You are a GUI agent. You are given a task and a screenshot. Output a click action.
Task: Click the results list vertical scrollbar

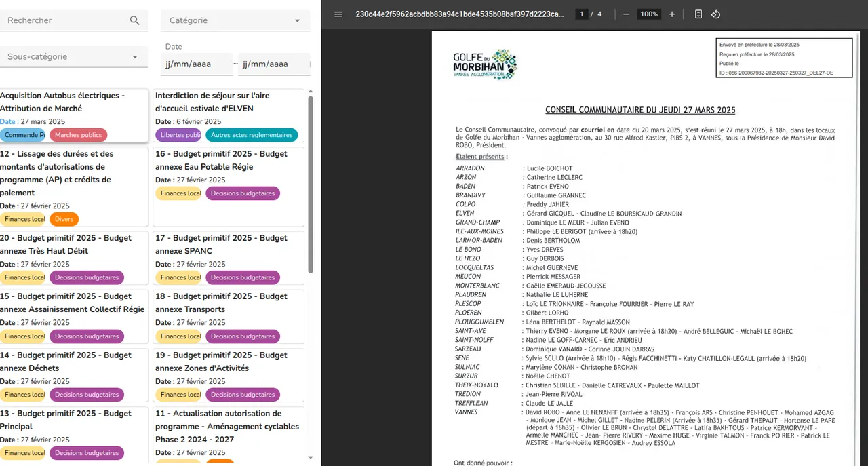[x=311, y=184]
